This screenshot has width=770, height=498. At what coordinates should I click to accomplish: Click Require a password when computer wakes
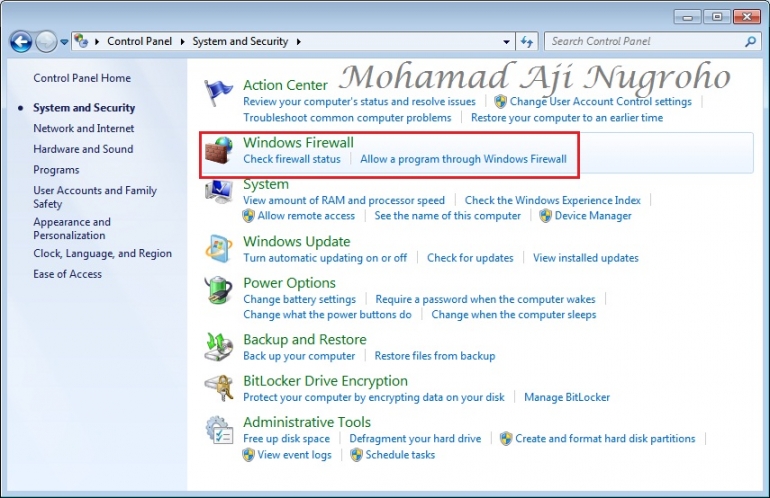485,300
